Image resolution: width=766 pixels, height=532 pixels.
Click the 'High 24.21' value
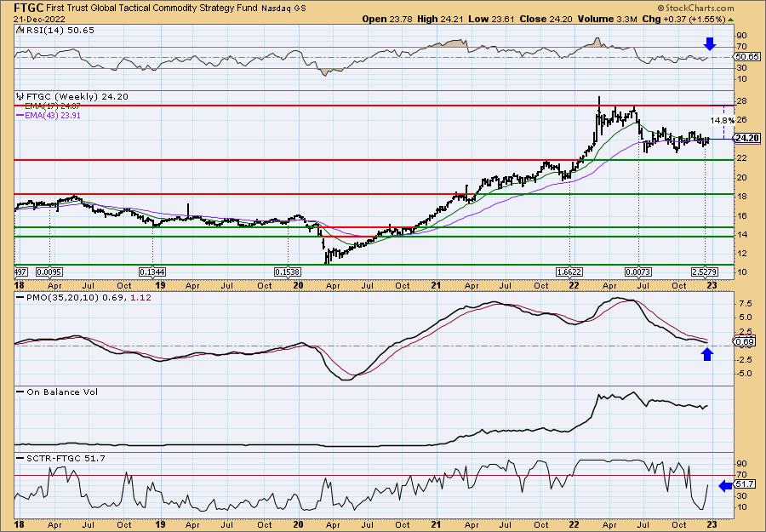tap(441, 19)
